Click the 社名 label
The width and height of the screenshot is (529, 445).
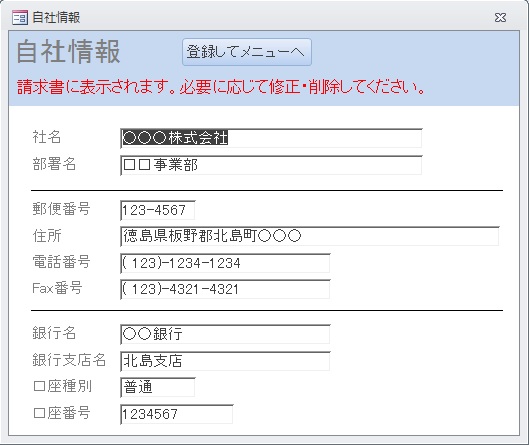pos(47,137)
